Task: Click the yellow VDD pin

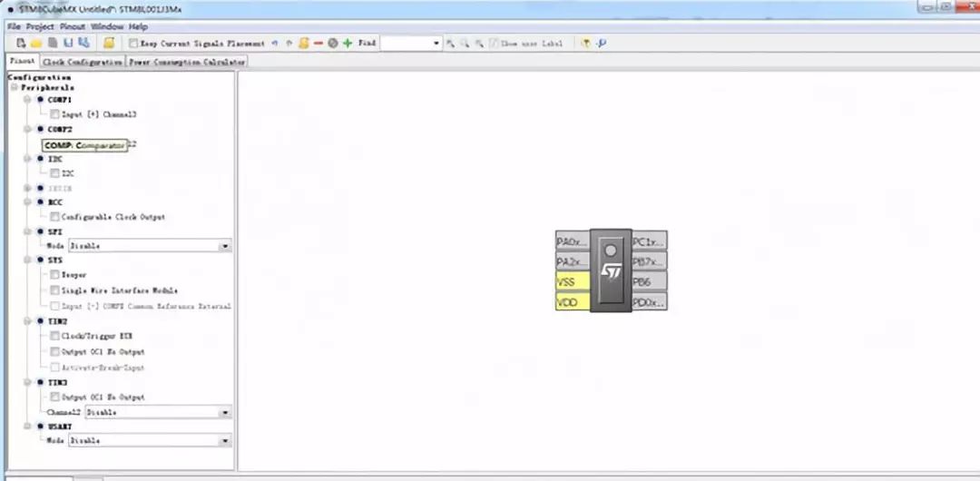Action: tap(573, 302)
